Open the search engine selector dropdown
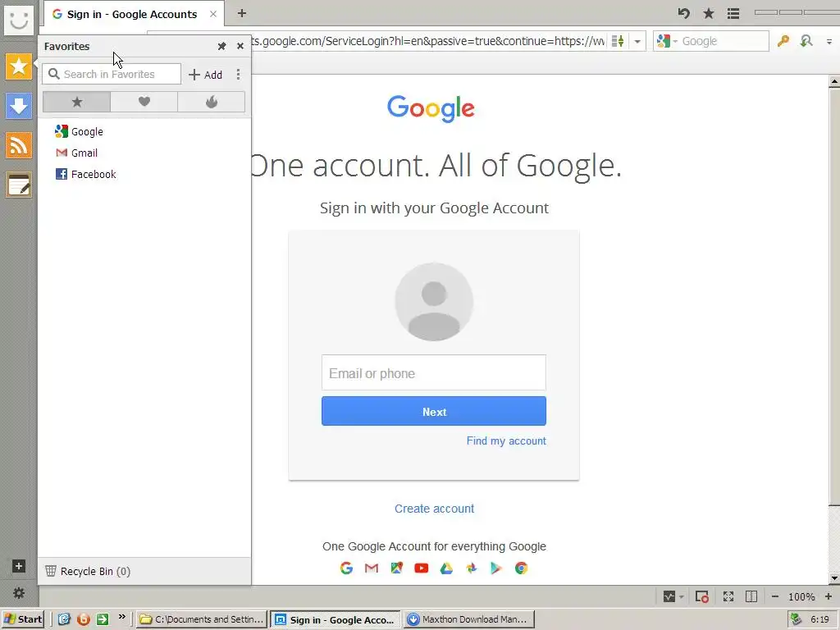This screenshot has height=630, width=840. (667, 41)
